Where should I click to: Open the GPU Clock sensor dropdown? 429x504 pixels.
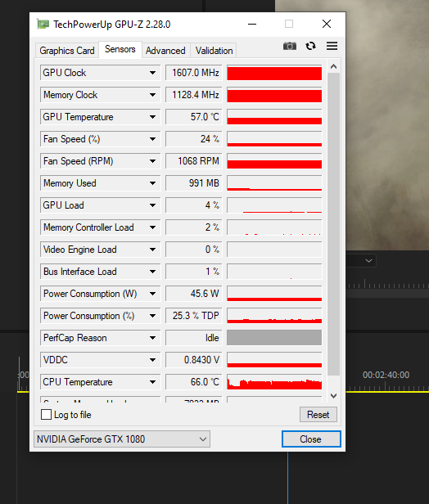point(153,73)
